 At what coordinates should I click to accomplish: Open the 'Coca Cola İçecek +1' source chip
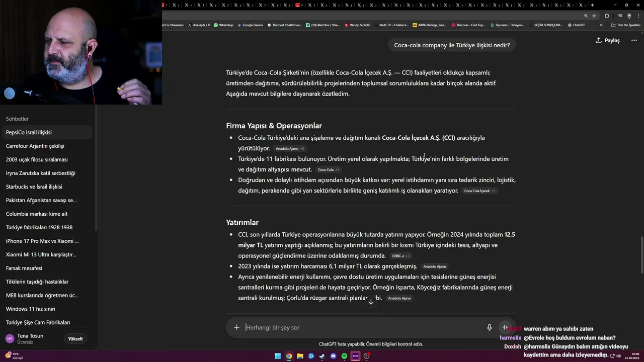[479, 191]
